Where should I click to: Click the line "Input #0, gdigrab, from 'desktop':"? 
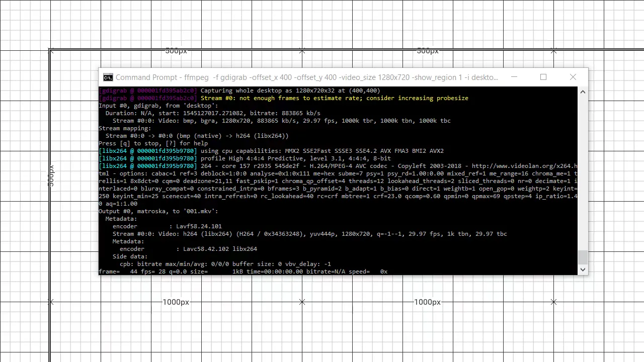[158, 106]
